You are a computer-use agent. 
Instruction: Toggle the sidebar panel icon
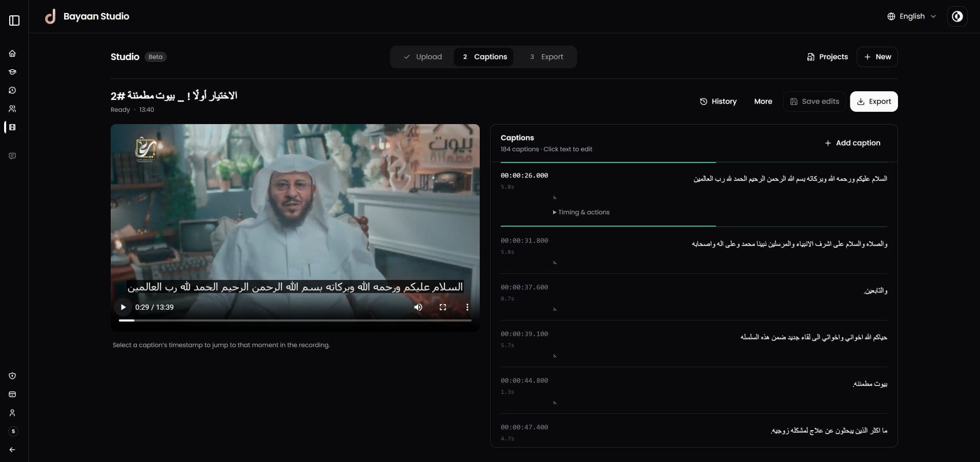tap(14, 21)
